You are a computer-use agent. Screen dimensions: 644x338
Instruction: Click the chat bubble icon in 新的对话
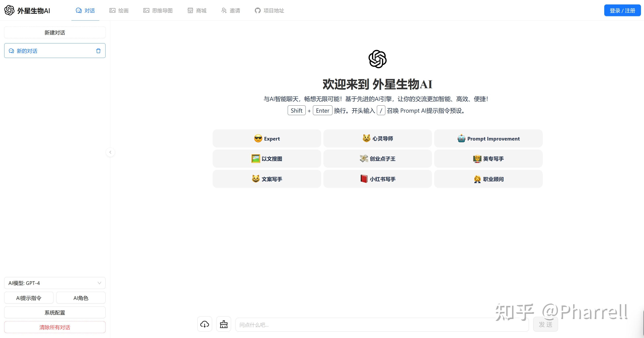[x=11, y=51]
